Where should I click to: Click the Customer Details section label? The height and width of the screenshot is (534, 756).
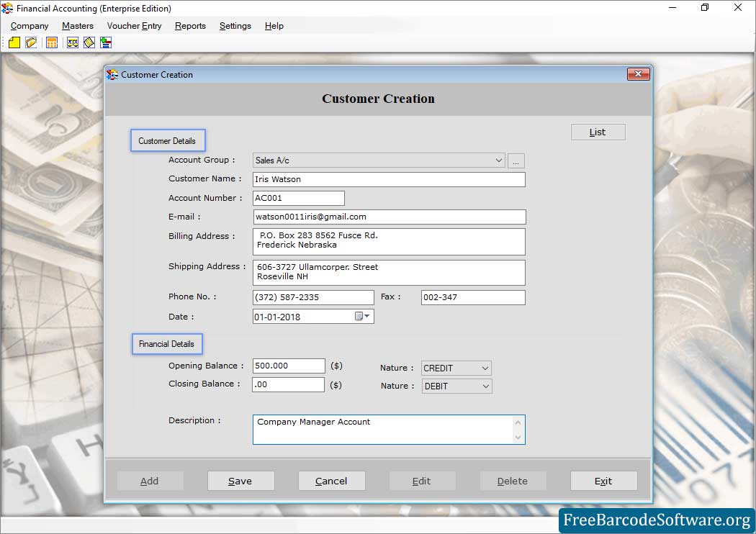[x=167, y=141]
